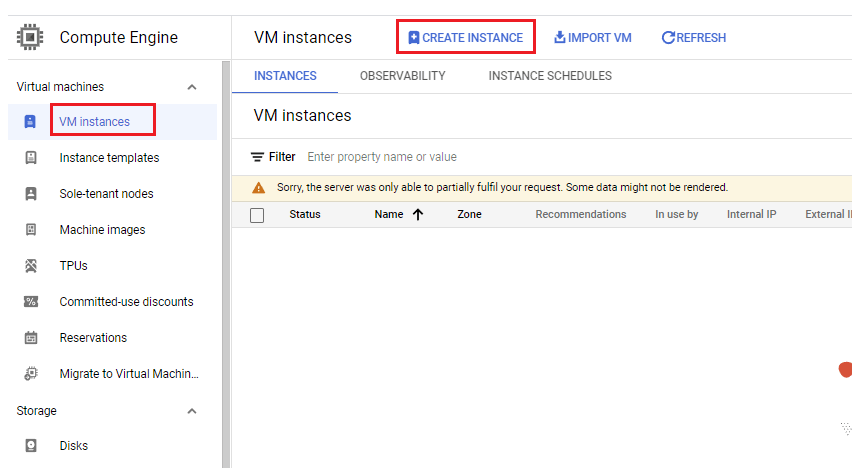Click the Import VM button
Viewport: 852px width, 470px height.
[593, 37]
